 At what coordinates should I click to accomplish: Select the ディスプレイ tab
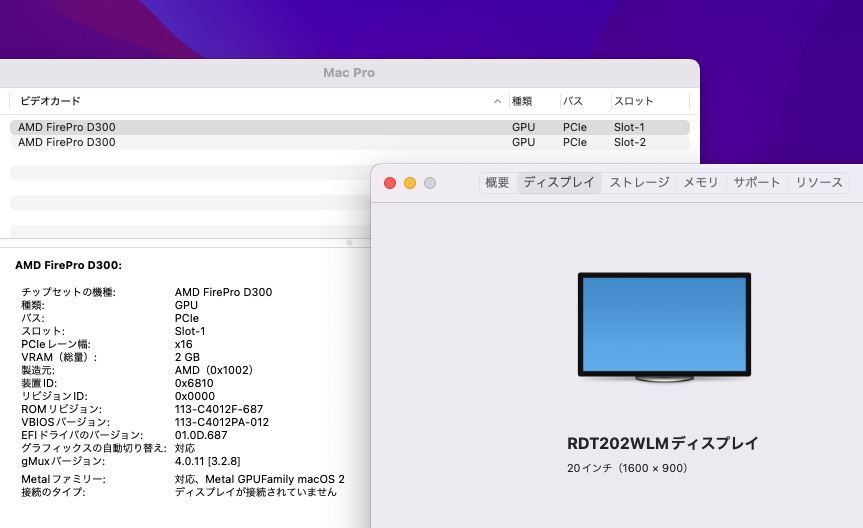[x=559, y=182]
